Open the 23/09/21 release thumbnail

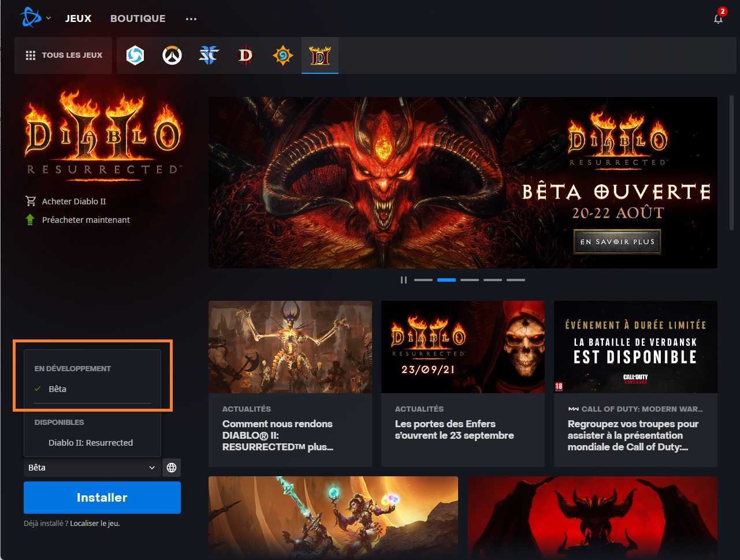tap(463, 347)
